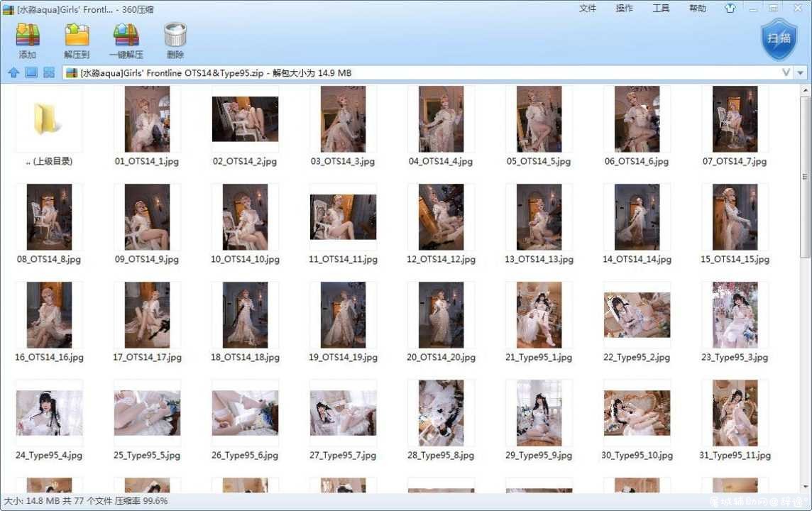Switch to list view icon
Image resolution: width=812 pixels, height=511 pixels.
tap(32, 72)
